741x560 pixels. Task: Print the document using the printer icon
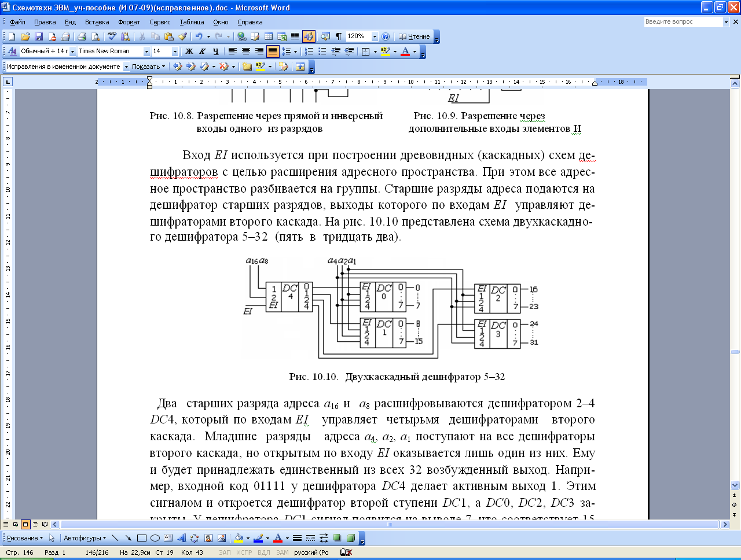[82, 36]
